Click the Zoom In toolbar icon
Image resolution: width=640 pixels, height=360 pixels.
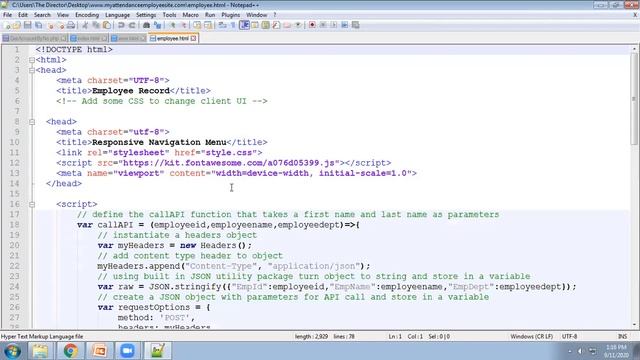click(x=173, y=25)
